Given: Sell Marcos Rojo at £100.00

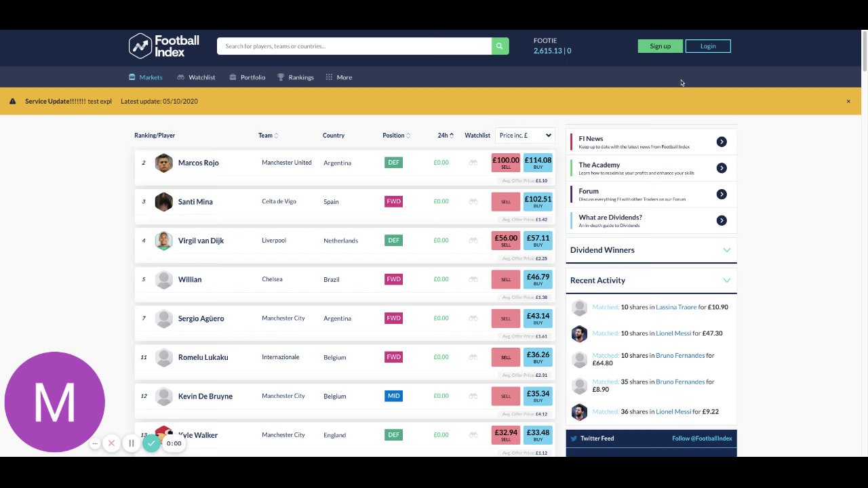Looking at the screenshot, I should tap(506, 163).
